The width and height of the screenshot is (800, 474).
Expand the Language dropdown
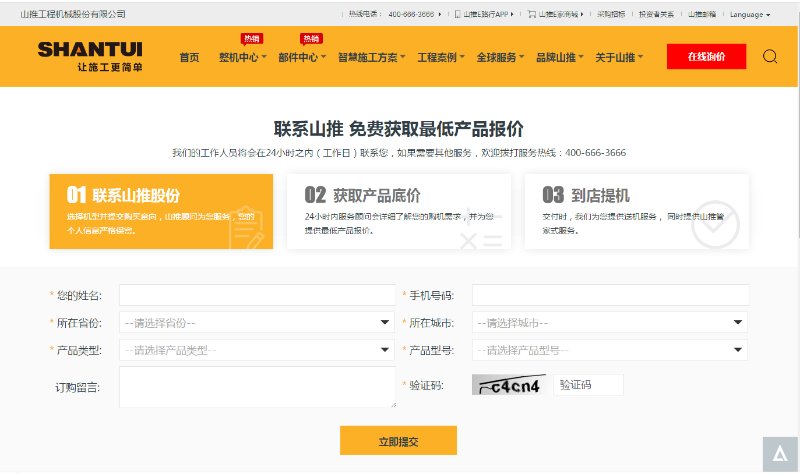[749, 14]
